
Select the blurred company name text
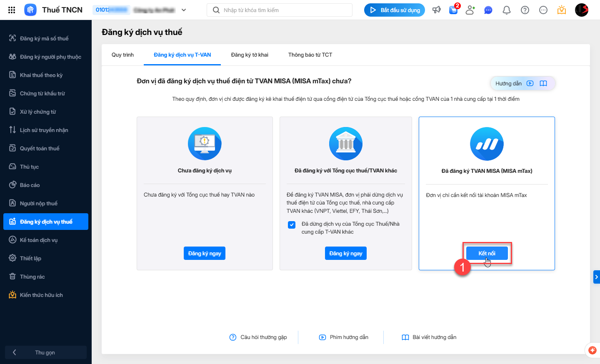point(154,10)
